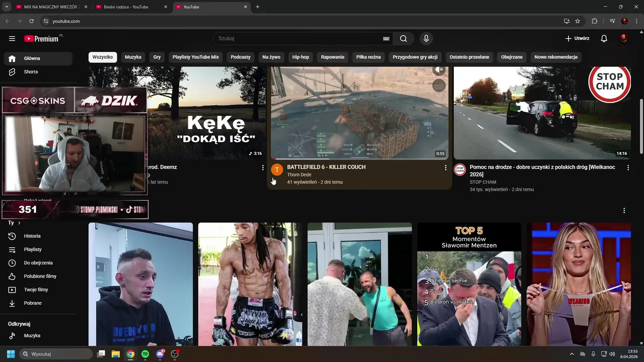
Task: Open more options for Pomoc na drodze
Action: (x=628, y=167)
